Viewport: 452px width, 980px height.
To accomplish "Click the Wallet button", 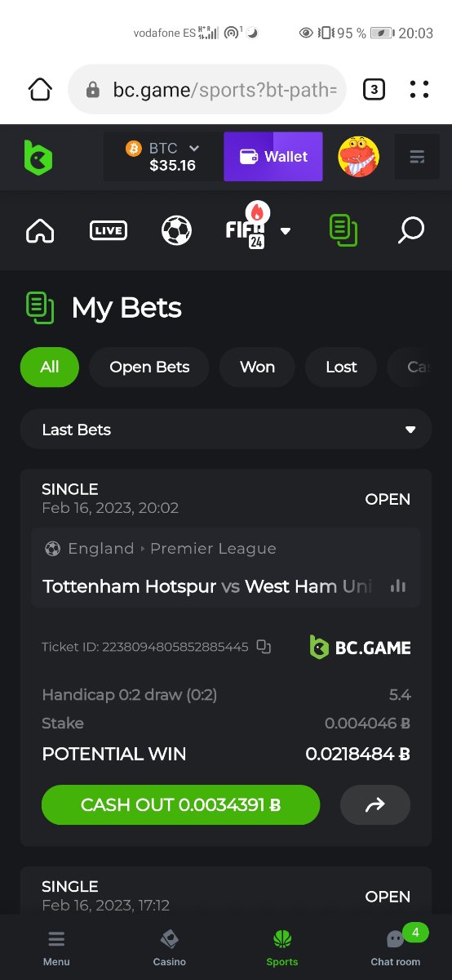I will click(273, 157).
